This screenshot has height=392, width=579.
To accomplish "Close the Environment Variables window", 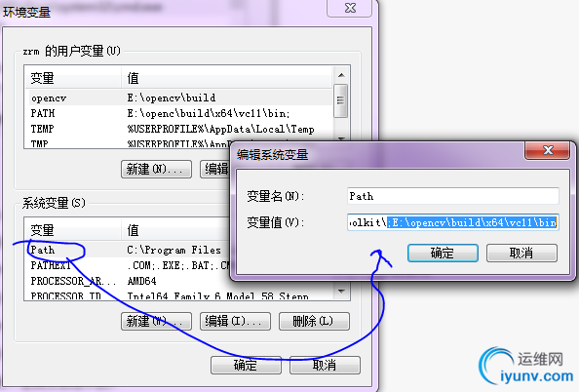I will pos(349,8).
